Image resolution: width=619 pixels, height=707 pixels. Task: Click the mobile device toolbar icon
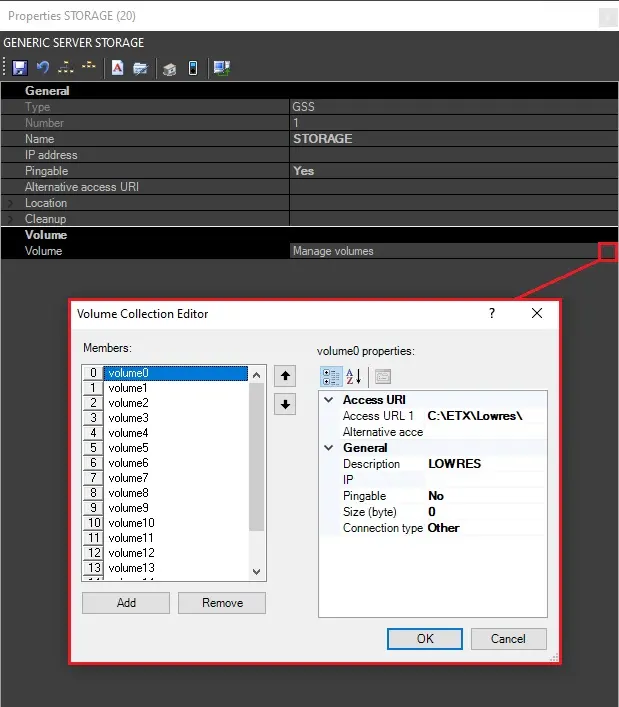(193, 68)
